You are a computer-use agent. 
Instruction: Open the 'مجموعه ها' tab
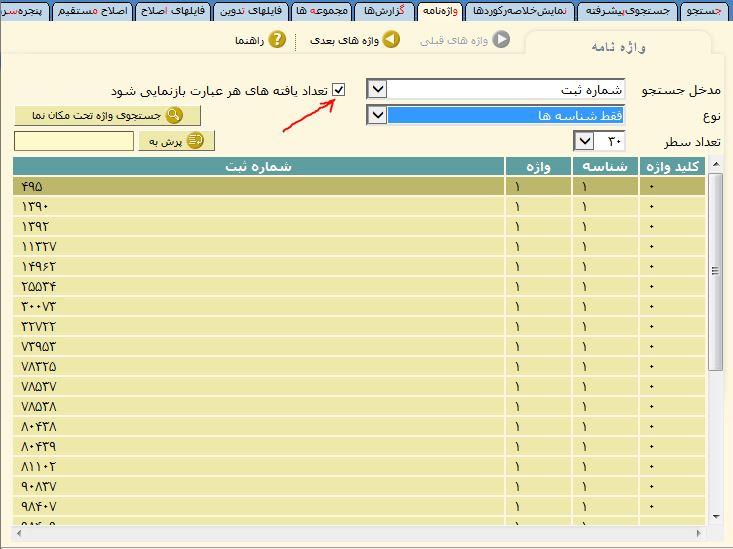click(x=322, y=11)
